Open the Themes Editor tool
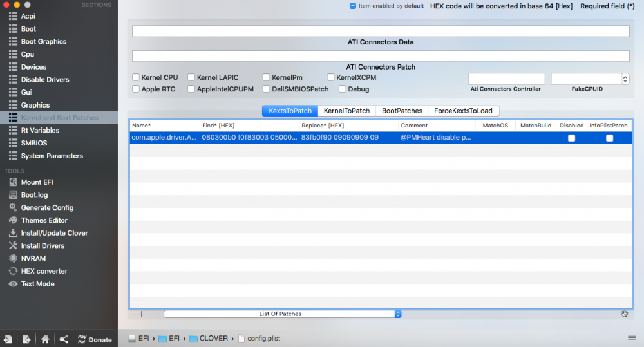644x347 pixels. point(44,221)
